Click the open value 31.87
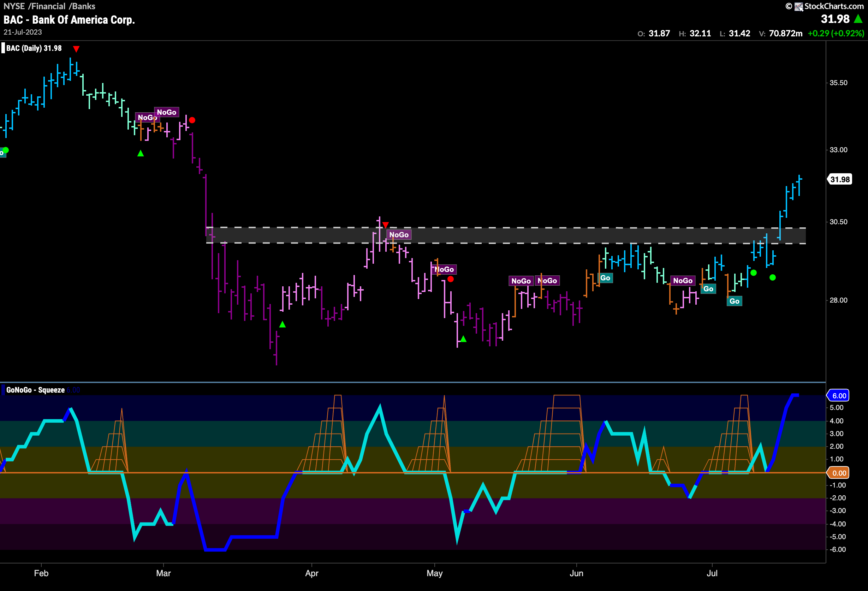The height and width of the screenshot is (591, 868). [659, 34]
